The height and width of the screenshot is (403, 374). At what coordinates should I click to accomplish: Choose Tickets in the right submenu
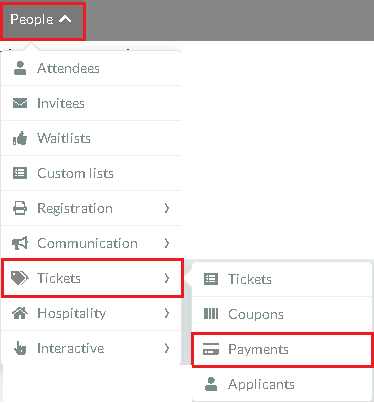(x=282, y=279)
